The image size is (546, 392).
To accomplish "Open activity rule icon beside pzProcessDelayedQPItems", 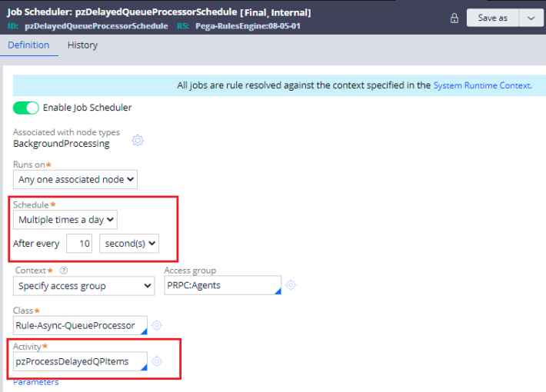I will (x=156, y=361).
